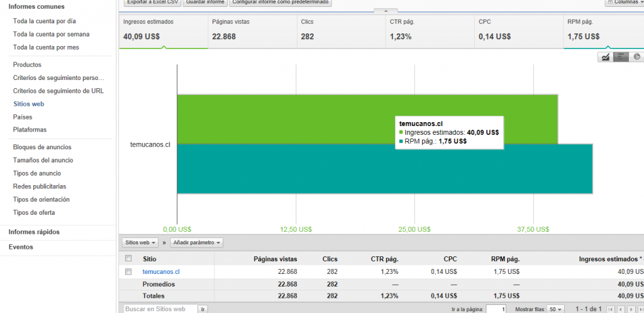The image size is (644, 313).
Task: Open the temucanos.cl site link in table
Action: pos(161,271)
